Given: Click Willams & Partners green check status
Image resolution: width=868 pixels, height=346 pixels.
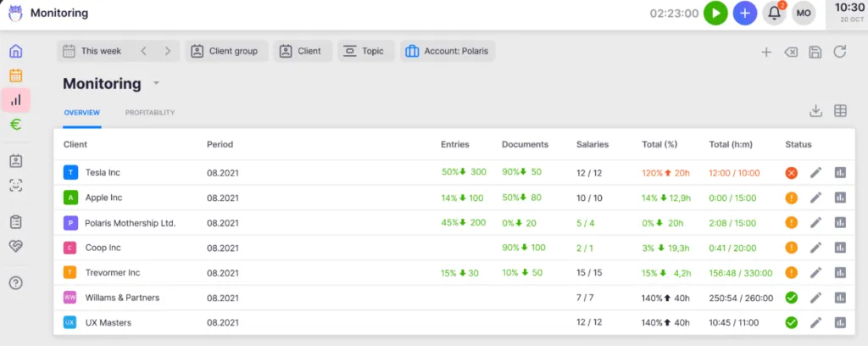Looking at the screenshot, I should coord(792,298).
